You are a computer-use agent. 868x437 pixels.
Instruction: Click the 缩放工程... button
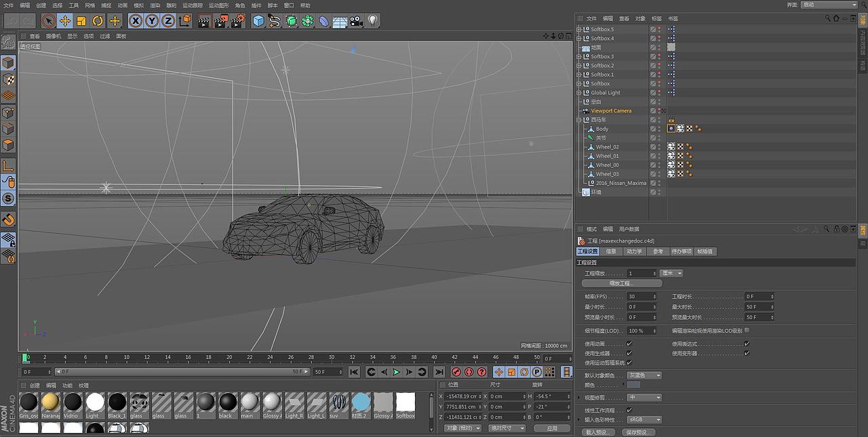[x=620, y=283]
